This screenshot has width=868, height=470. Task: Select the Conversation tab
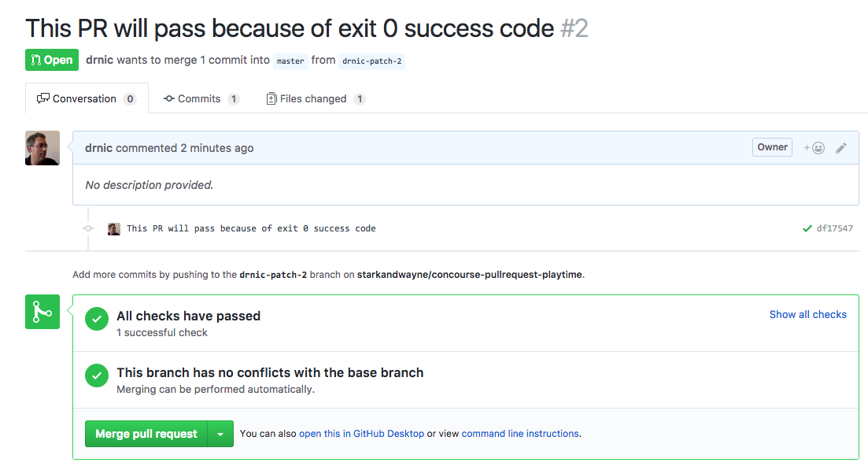(87, 98)
